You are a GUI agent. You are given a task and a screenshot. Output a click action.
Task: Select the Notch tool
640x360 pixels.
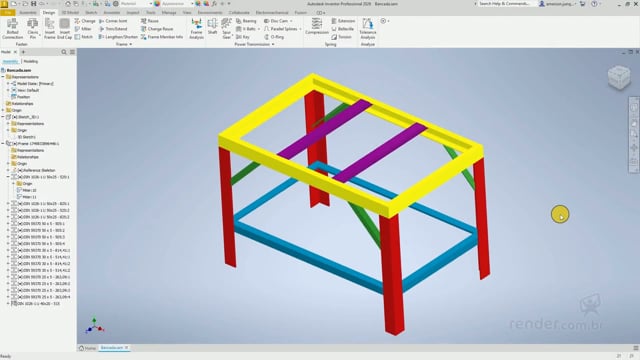pos(84,37)
